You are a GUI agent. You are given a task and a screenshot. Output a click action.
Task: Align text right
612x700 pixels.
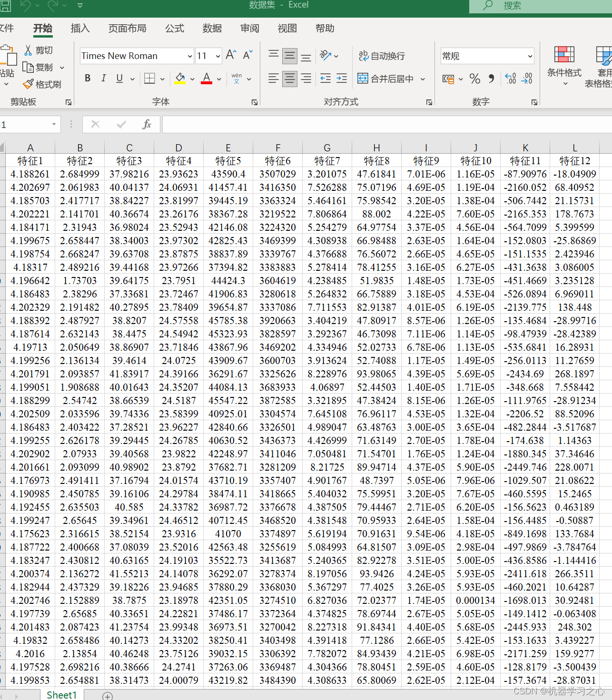306,79
